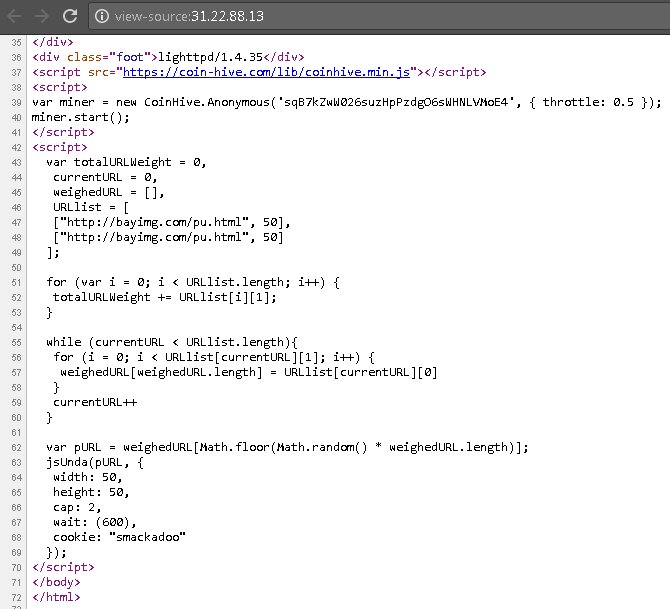
Task: Click 'jsUnda(pURL, {' call
Action: pyautogui.click(x=95, y=462)
